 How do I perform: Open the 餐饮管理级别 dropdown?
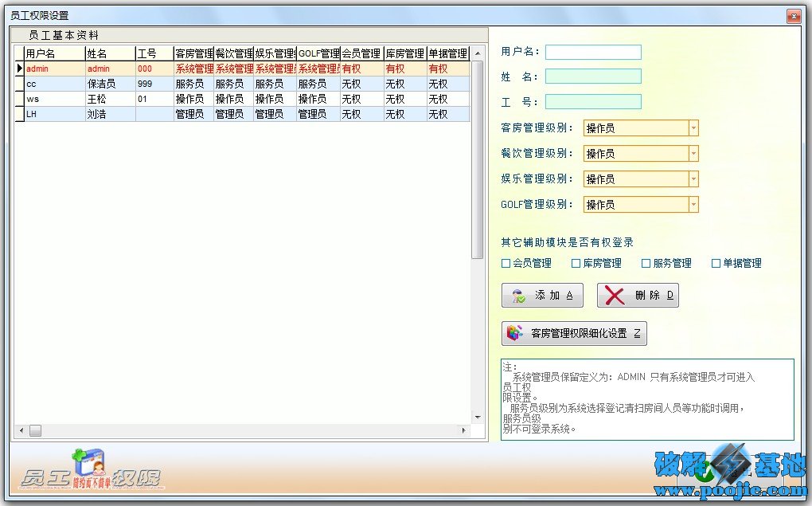(693, 154)
